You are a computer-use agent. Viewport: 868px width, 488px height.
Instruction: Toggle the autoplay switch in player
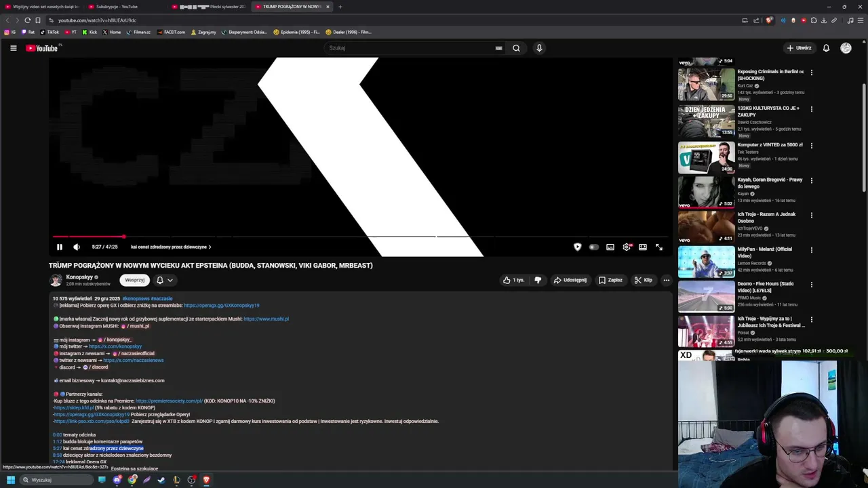click(x=593, y=247)
